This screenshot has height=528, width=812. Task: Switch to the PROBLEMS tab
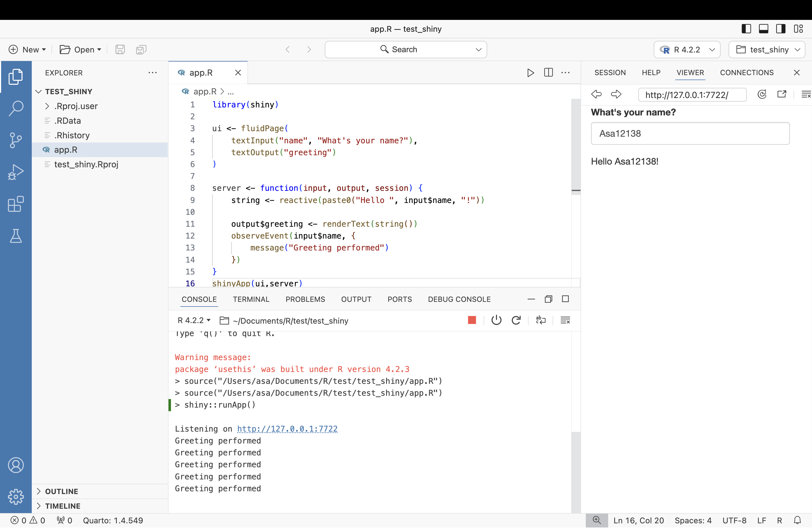[x=305, y=299]
